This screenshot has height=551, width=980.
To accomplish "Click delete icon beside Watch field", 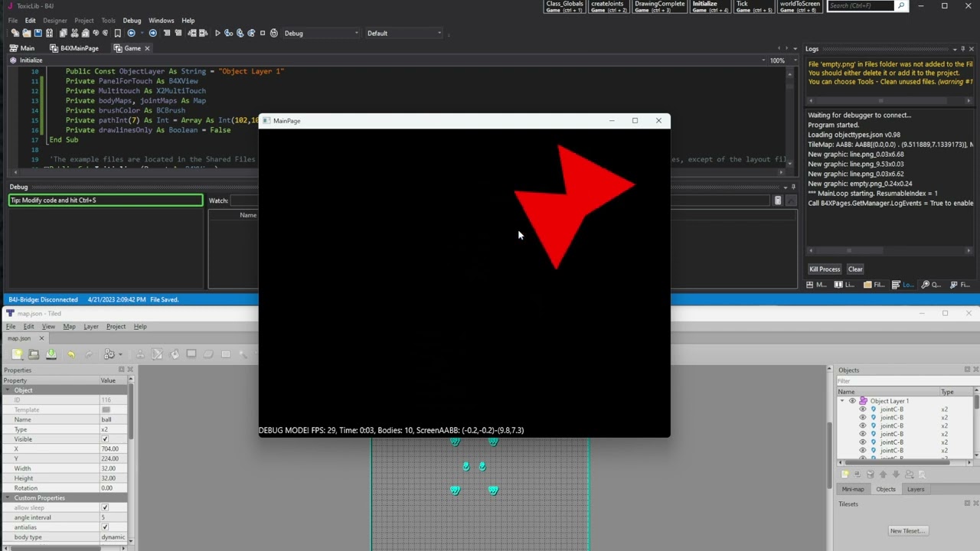I will [778, 201].
